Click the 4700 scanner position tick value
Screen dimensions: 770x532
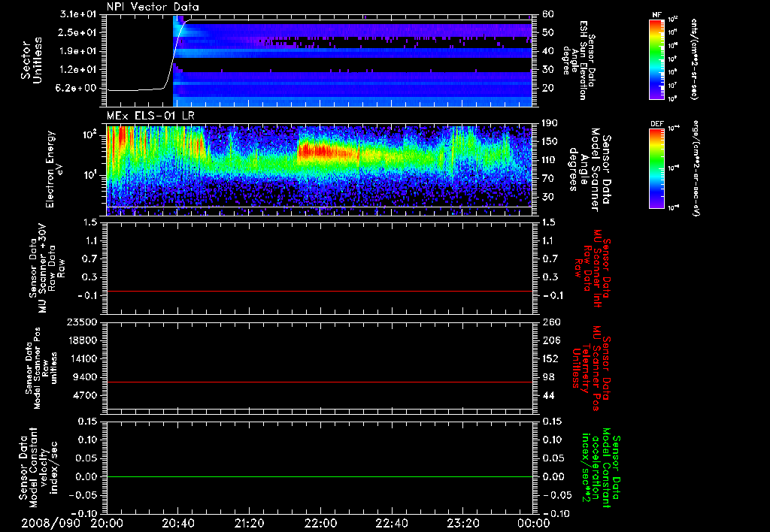point(84,395)
